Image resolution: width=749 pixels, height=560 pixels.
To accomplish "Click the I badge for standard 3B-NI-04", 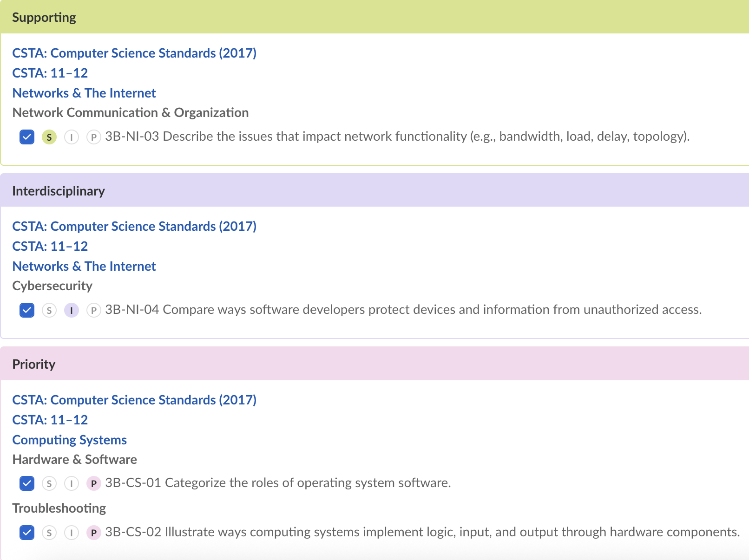I will pyautogui.click(x=72, y=310).
